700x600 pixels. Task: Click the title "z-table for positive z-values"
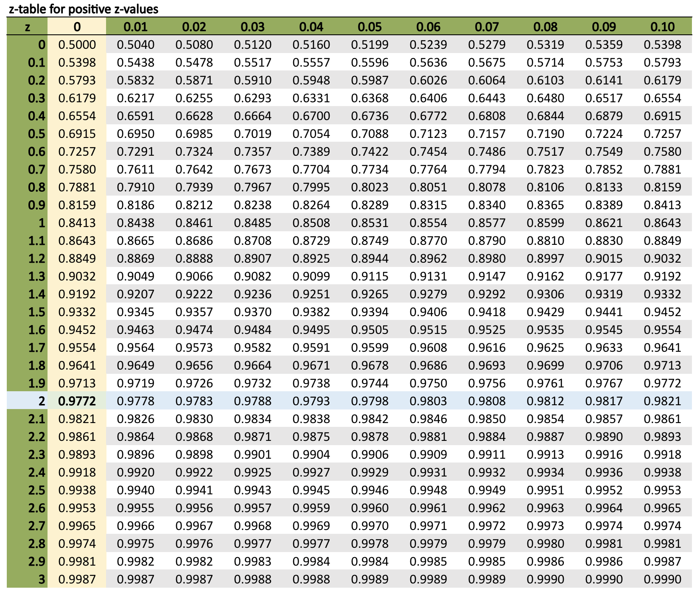(x=83, y=9)
